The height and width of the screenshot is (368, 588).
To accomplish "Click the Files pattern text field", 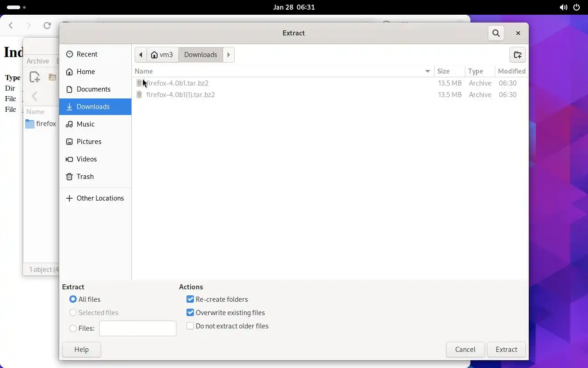I will 138,328.
